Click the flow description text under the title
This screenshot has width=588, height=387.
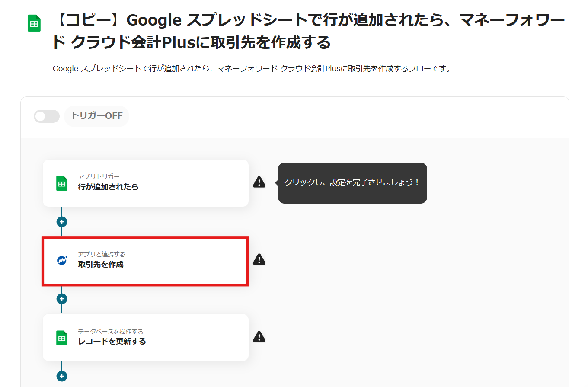pos(252,69)
